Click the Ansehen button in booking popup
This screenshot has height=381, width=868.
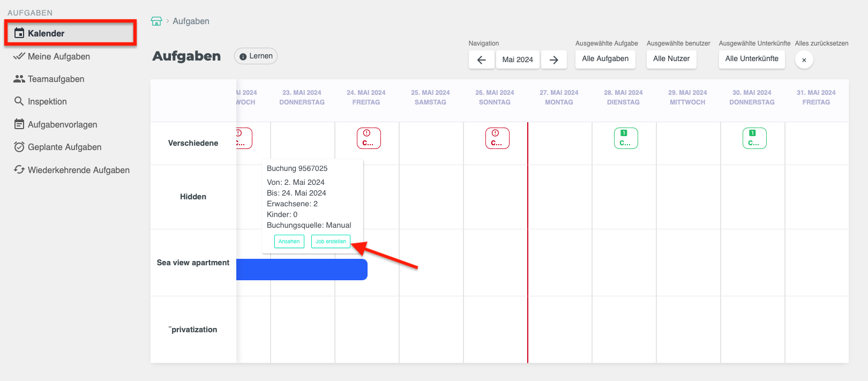[289, 242]
